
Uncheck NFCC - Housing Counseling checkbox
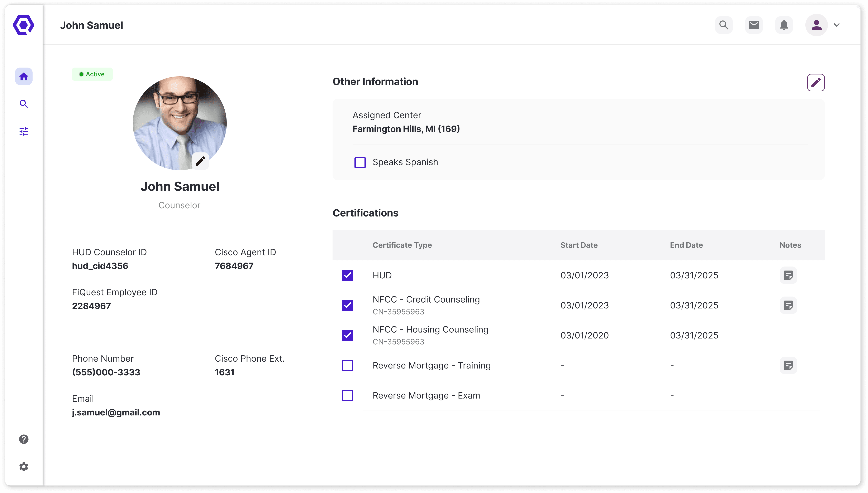[347, 335]
